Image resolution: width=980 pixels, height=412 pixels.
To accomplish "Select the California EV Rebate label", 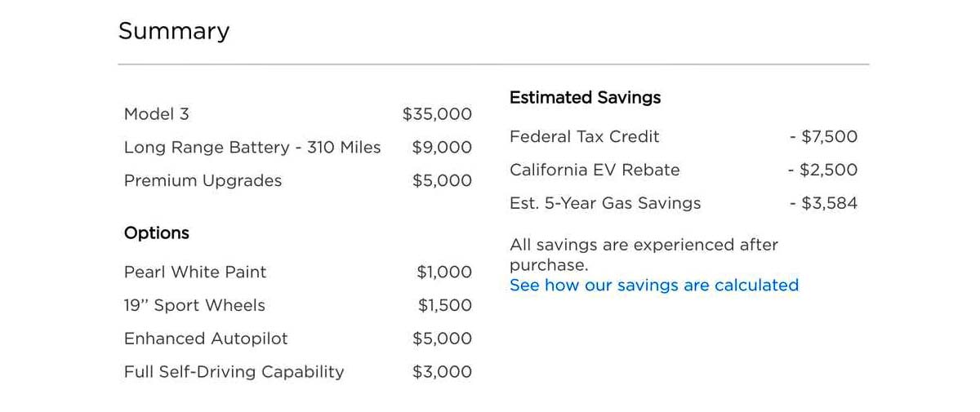I will point(595,171).
